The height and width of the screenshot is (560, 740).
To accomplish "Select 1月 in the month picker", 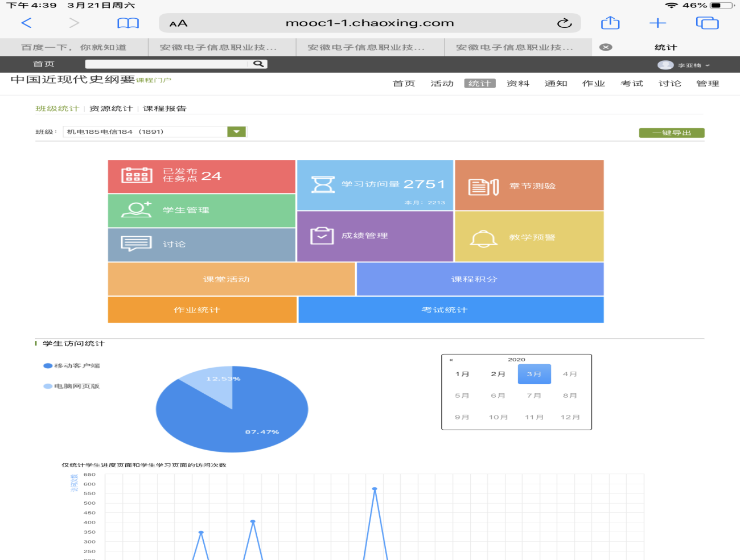I will [x=462, y=374].
